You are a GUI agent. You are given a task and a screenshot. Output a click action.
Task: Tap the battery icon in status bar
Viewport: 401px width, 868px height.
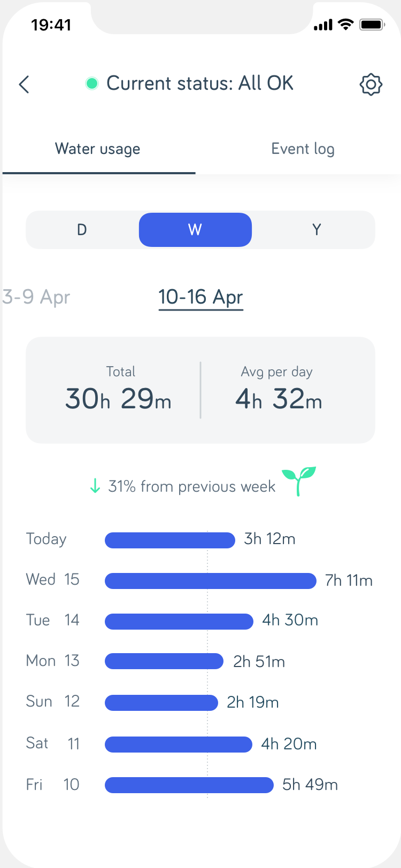tap(372, 25)
